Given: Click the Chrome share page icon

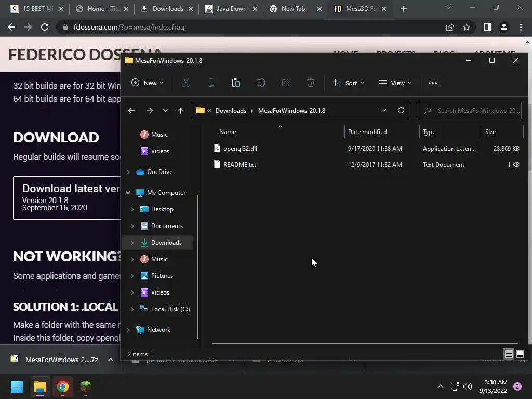Looking at the screenshot, I should [x=450, y=27].
